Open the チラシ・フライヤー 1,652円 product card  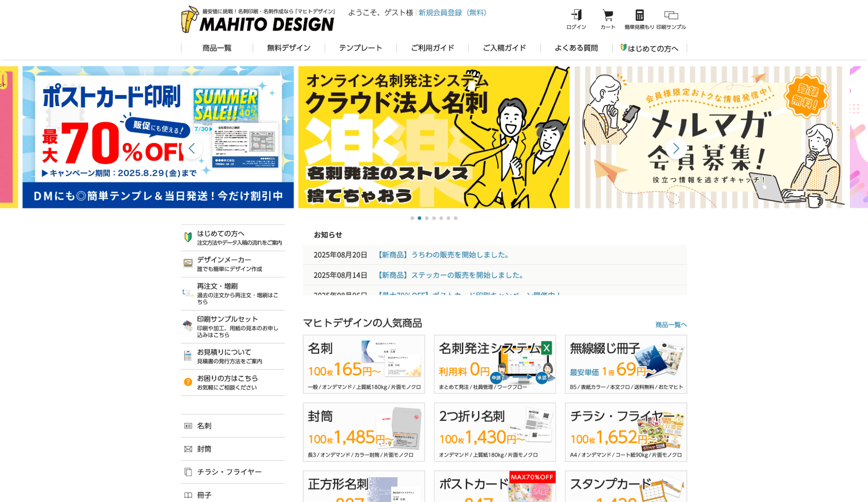[x=626, y=432]
